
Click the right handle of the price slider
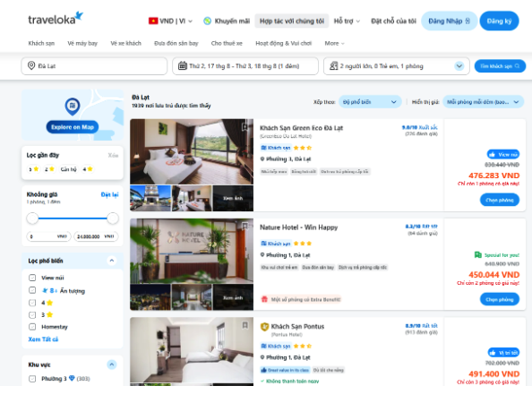[x=113, y=219]
